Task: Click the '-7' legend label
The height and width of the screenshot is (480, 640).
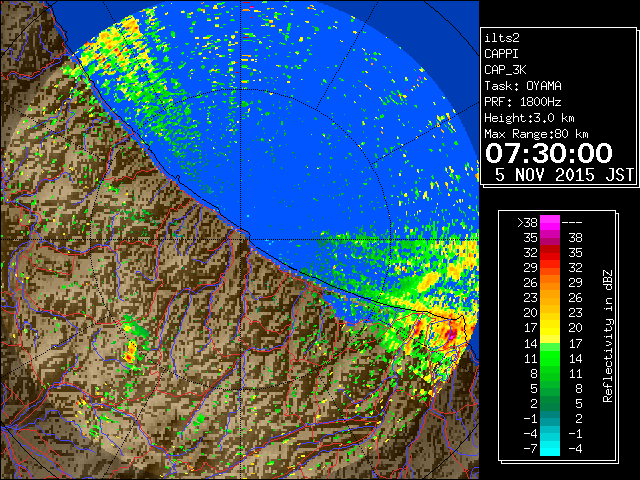Action: [x=530, y=449]
